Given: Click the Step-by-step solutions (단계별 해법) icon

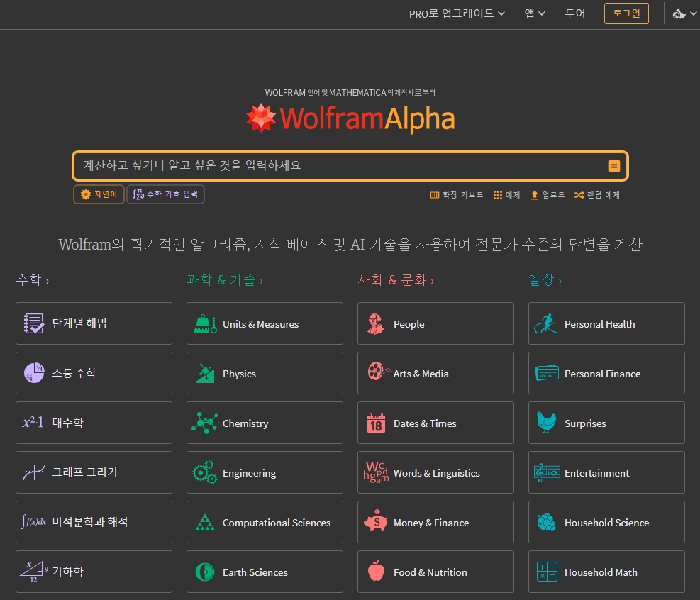Looking at the screenshot, I should tap(33, 323).
